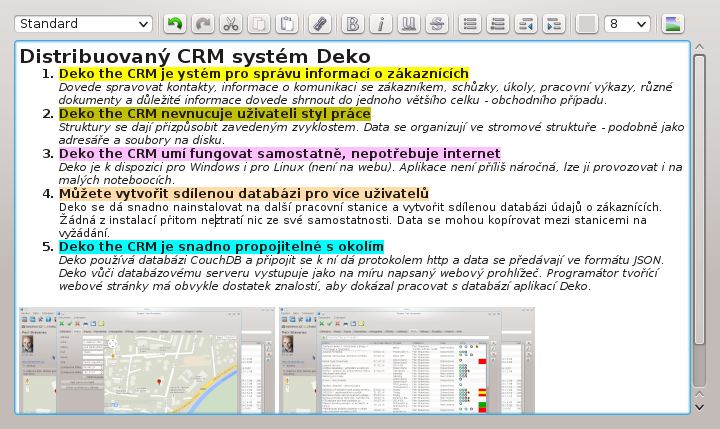Redo the last undone edit

coord(202,24)
